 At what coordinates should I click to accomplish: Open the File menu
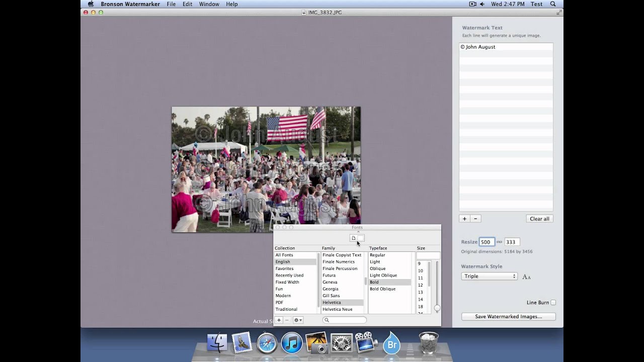point(171,4)
